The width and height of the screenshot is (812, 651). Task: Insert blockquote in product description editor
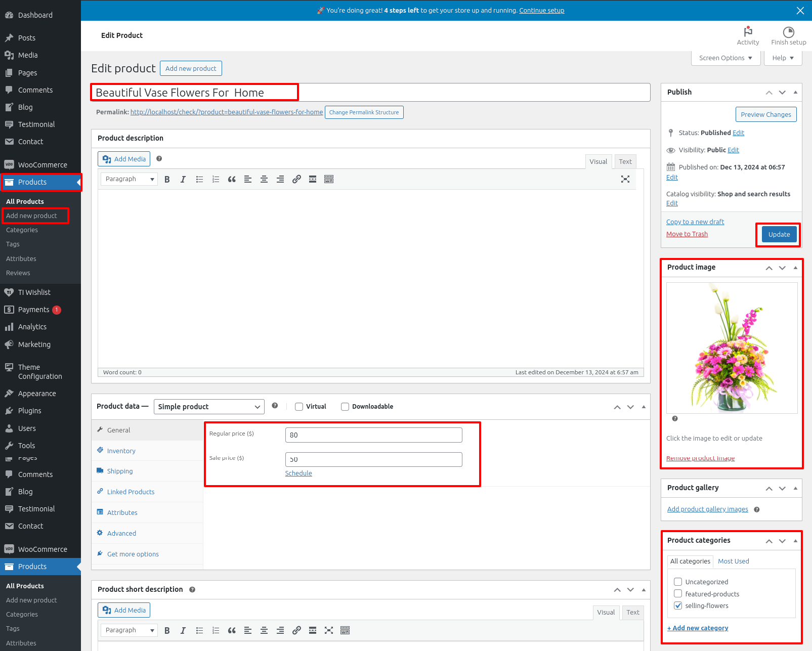click(232, 179)
